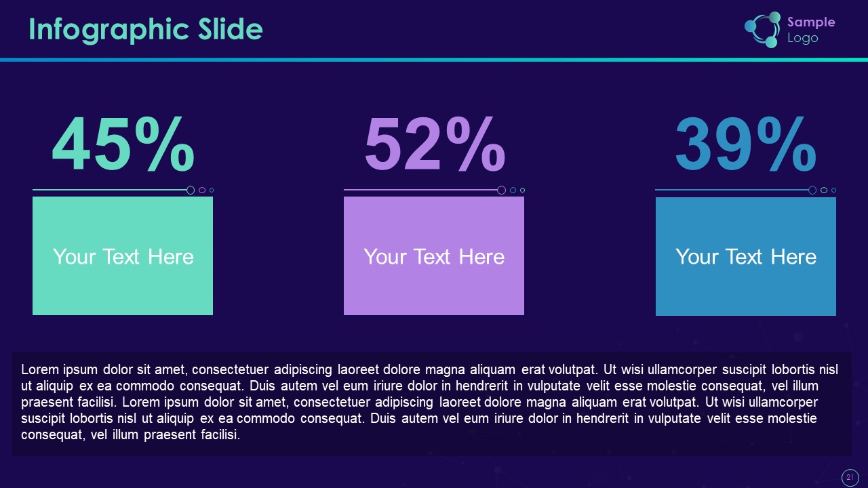The height and width of the screenshot is (488, 868).
Task: Click the slide number 21 badge
Action: pos(849,478)
